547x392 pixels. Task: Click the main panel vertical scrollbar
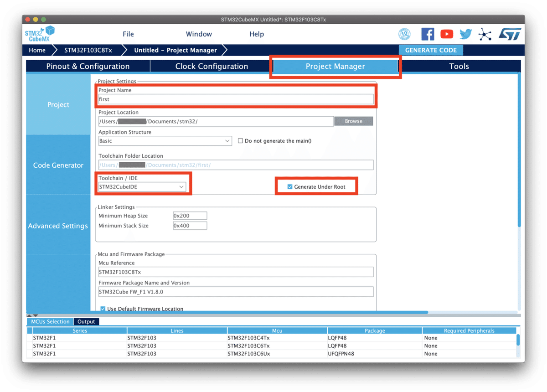tap(519, 150)
